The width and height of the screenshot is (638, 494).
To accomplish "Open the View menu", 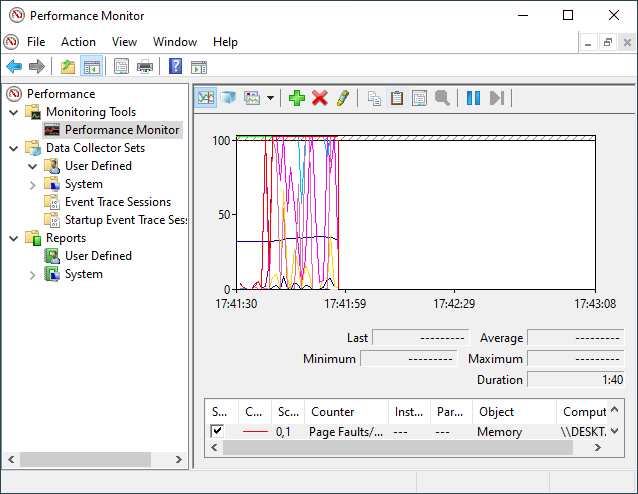I will pyautogui.click(x=125, y=42).
